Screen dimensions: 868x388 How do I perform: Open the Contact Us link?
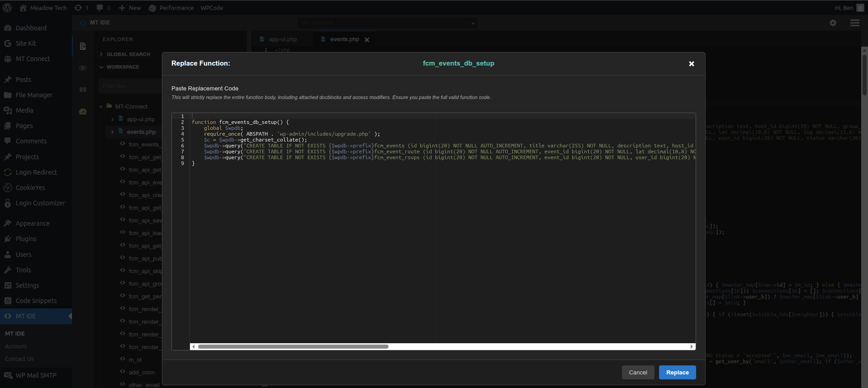19,359
